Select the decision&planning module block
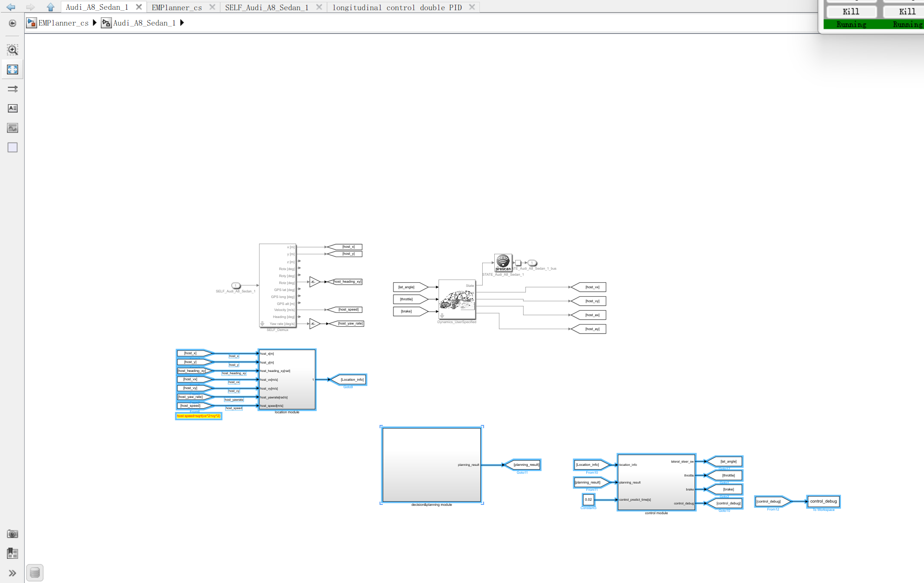Viewport: 924px width, 583px height. 431,464
